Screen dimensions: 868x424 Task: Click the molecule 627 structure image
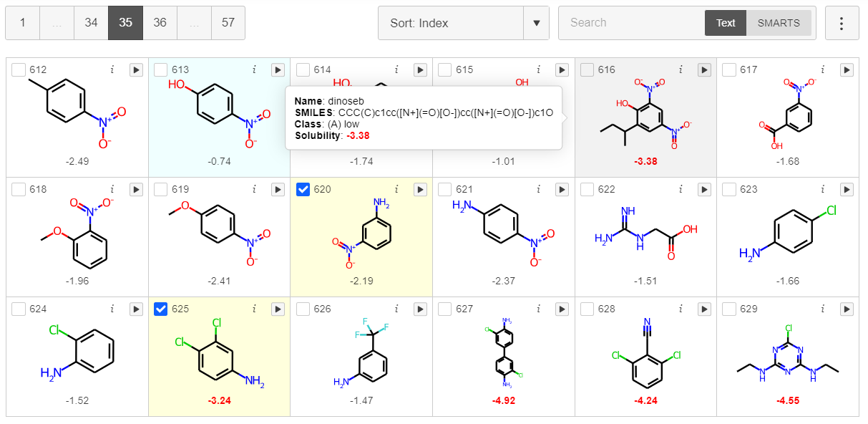tap(503, 355)
